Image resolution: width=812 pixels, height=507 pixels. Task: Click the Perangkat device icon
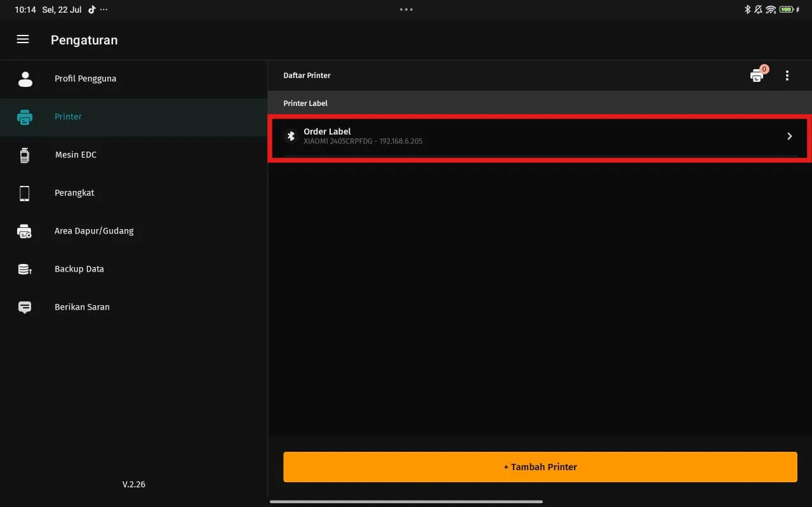(25, 193)
